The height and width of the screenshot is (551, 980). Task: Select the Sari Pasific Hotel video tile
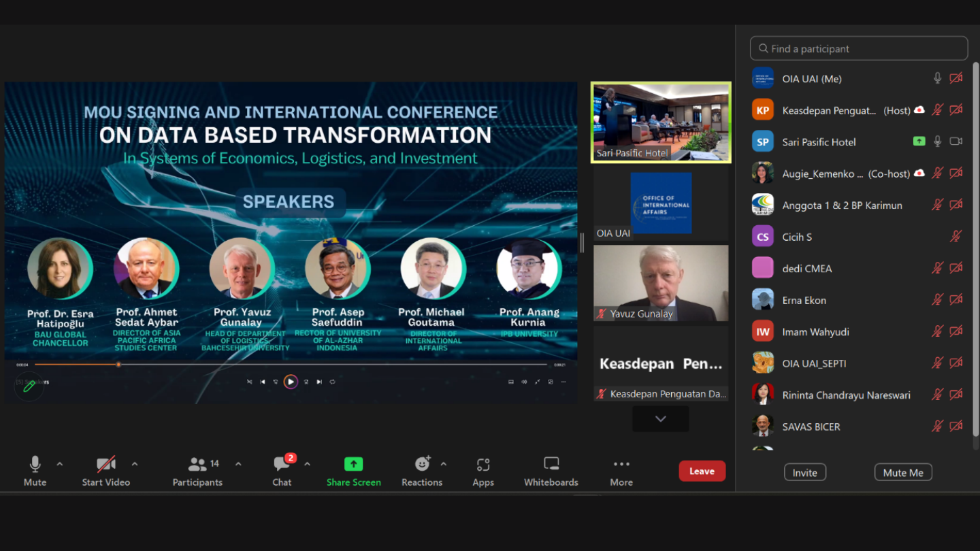coord(661,122)
